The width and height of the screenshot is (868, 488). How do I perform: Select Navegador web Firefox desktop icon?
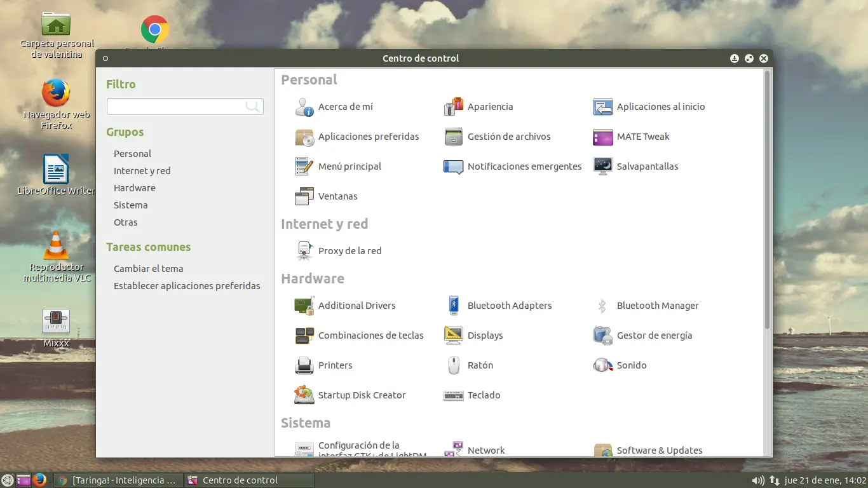click(x=56, y=105)
